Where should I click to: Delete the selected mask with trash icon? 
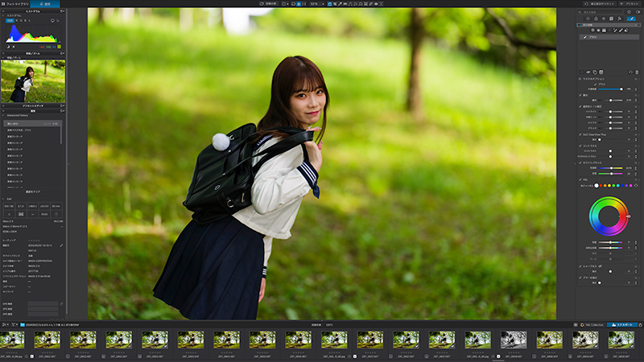[637, 72]
